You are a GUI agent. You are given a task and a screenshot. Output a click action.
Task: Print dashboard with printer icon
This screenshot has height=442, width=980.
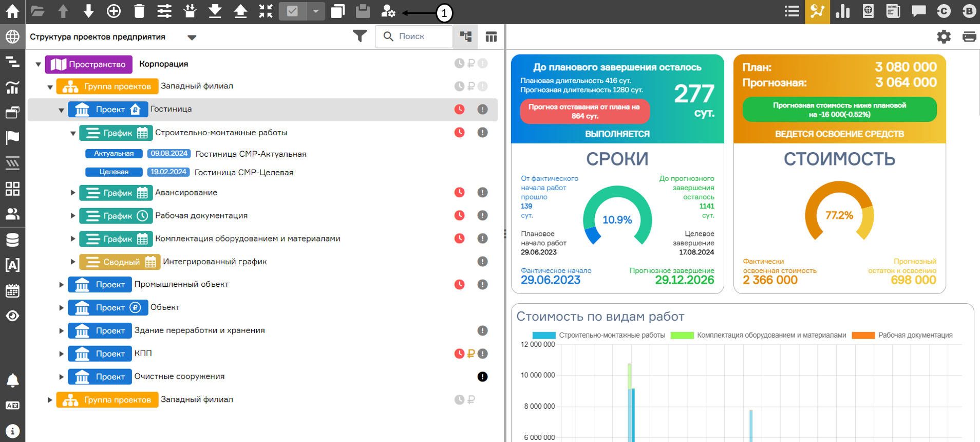pyautogui.click(x=969, y=36)
